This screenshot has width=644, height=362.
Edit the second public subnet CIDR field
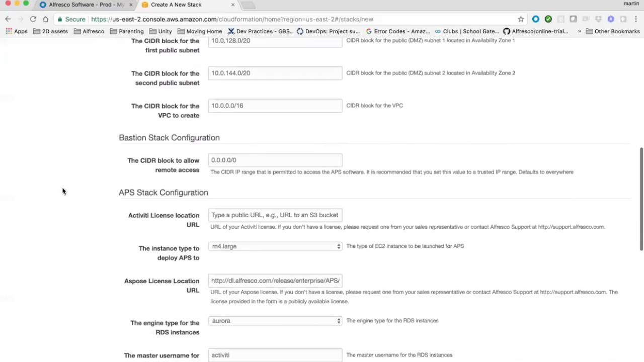(x=275, y=73)
